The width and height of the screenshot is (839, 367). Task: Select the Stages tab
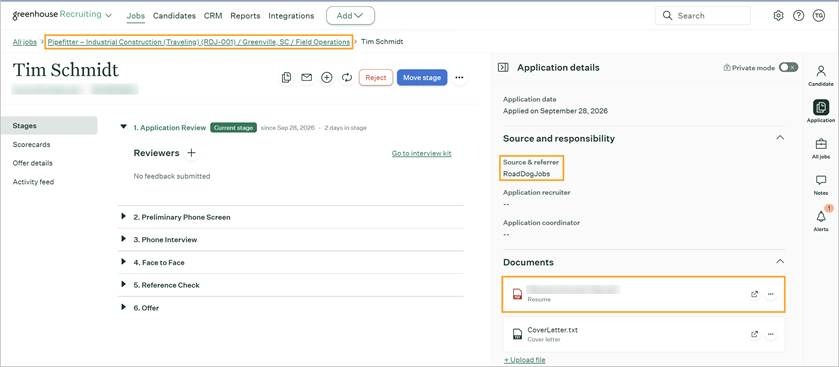(x=49, y=126)
